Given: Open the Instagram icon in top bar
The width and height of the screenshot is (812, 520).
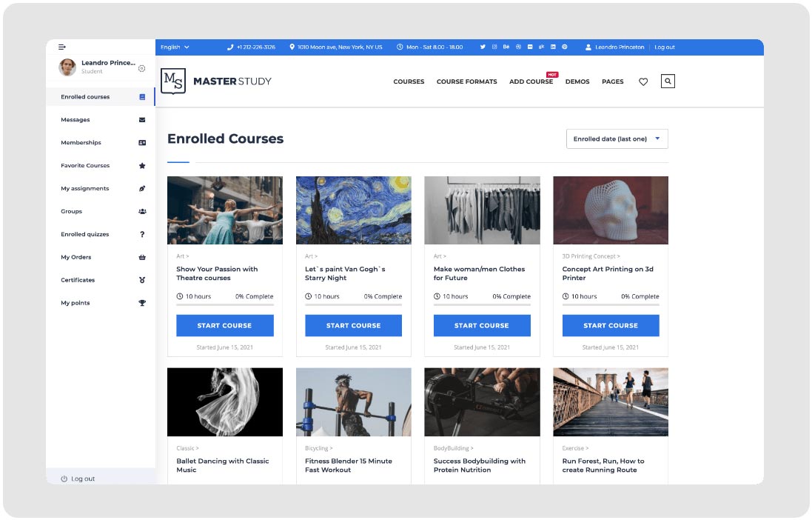Looking at the screenshot, I should pos(494,47).
